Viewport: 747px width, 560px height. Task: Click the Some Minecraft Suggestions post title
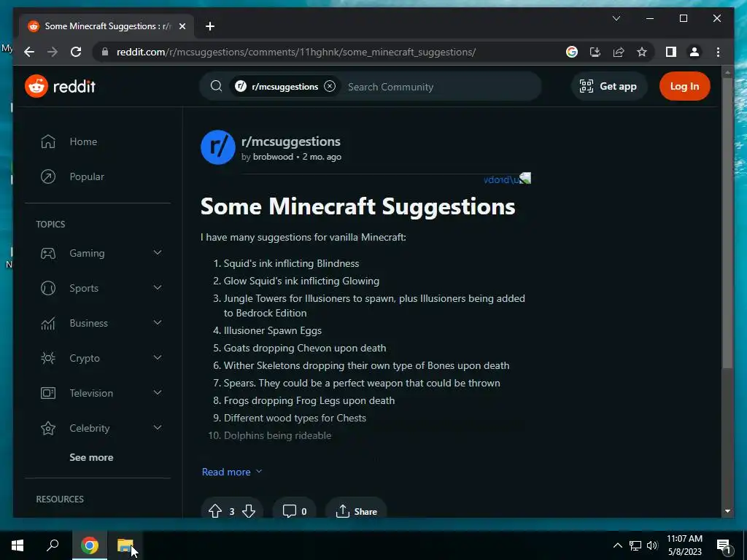pyautogui.click(x=357, y=206)
